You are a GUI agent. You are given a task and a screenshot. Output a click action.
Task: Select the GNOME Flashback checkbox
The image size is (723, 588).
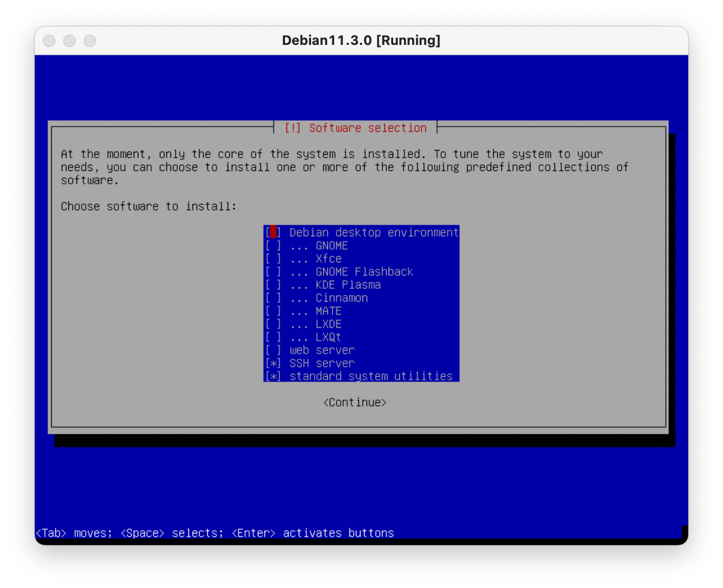273,272
